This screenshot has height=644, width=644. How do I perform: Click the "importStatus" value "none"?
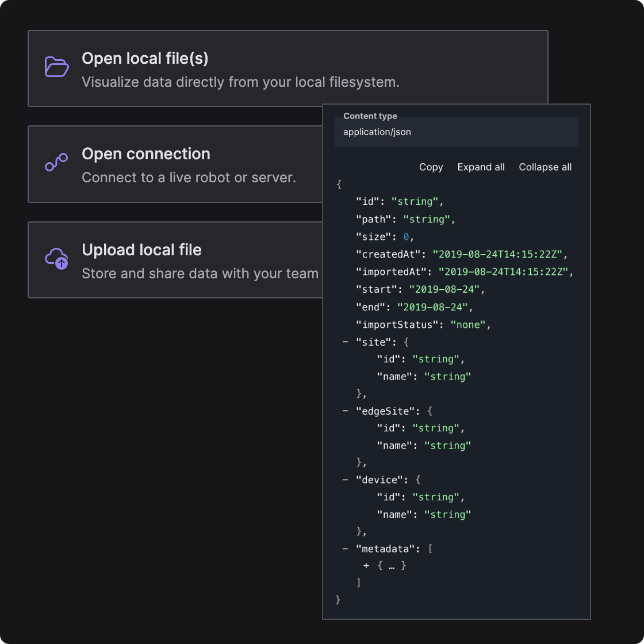click(469, 325)
